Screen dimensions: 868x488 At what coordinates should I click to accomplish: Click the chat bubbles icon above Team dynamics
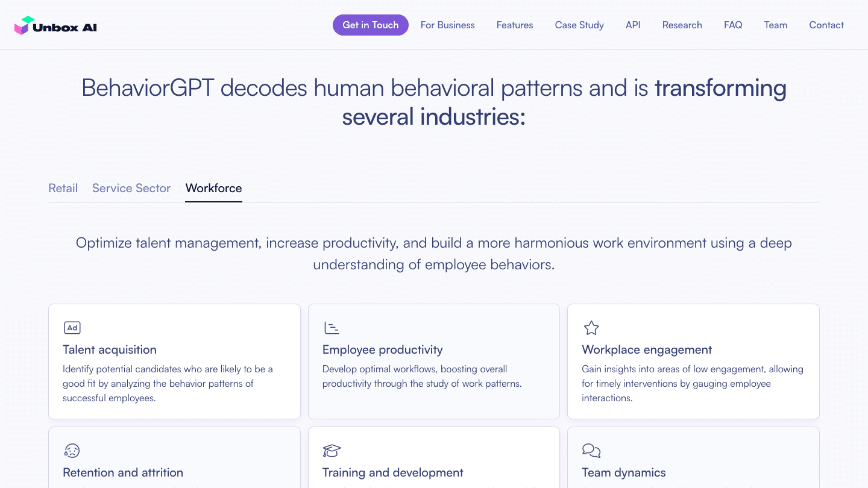(591, 451)
